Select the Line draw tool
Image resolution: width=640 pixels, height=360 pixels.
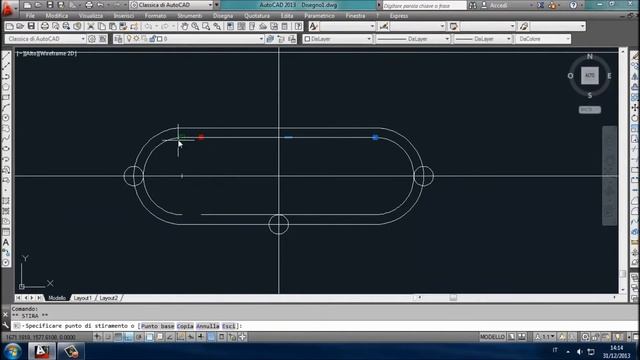(6, 56)
